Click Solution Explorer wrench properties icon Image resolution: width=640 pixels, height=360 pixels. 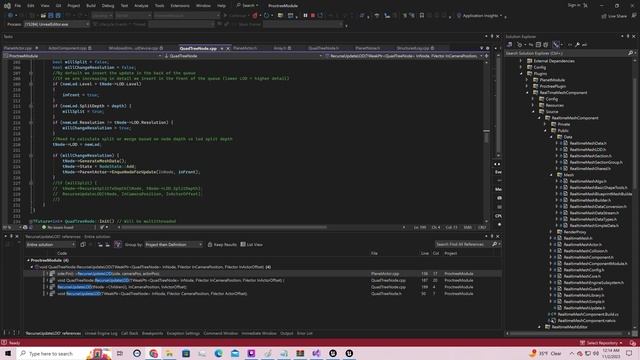[577, 44]
